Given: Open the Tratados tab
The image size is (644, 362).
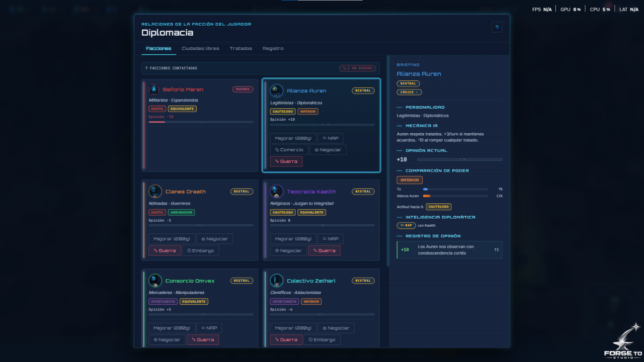Looking at the screenshot, I should (241, 48).
